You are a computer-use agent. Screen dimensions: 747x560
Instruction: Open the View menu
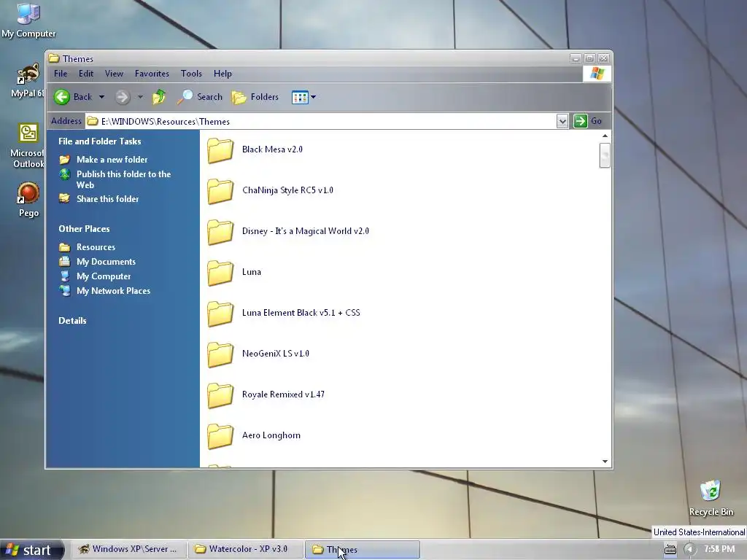tap(114, 74)
